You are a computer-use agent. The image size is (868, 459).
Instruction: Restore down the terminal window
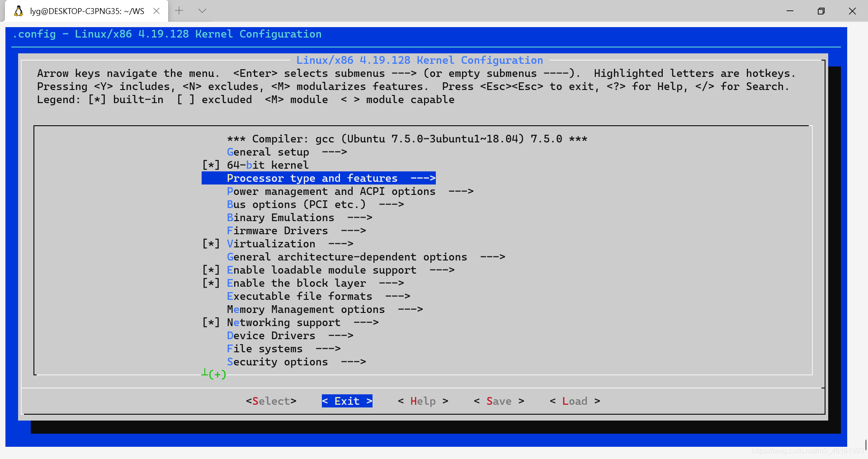click(821, 11)
